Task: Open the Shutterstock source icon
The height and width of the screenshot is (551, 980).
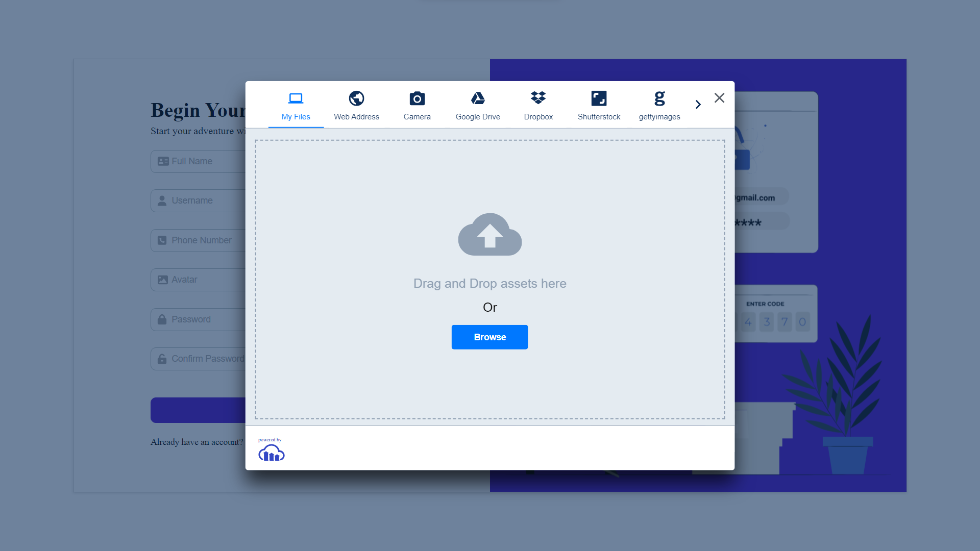Action: (599, 98)
